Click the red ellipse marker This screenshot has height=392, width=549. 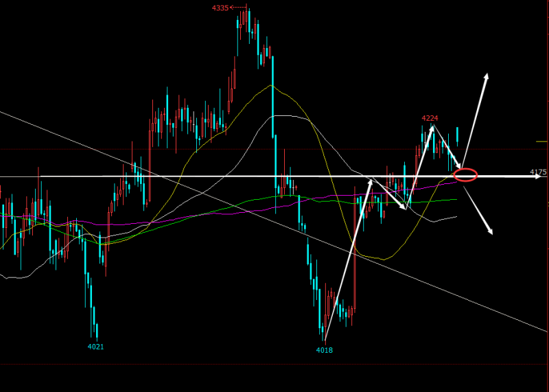pos(465,174)
